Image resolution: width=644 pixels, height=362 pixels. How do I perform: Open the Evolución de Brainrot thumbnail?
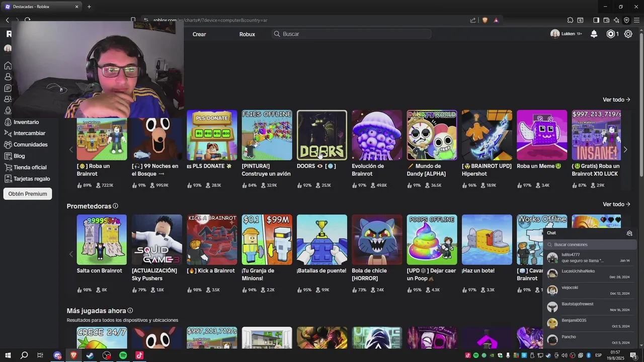pyautogui.click(x=377, y=135)
